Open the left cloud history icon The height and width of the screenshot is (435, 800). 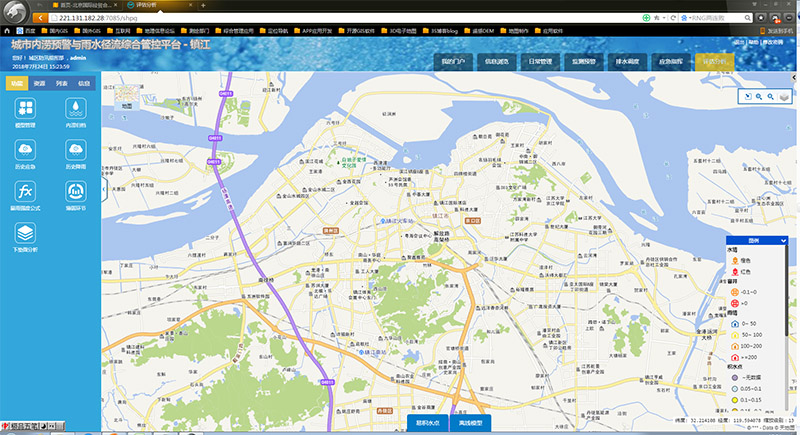pos(24,151)
